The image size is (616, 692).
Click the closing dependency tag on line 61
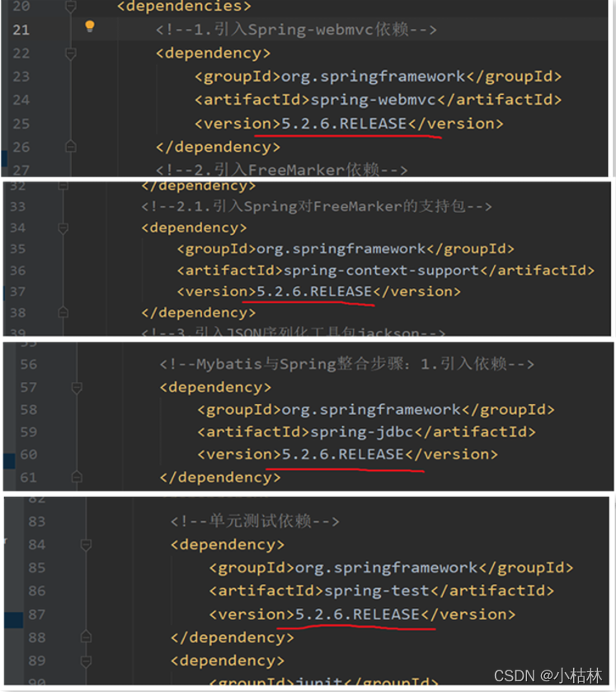[x=220, y=477]
